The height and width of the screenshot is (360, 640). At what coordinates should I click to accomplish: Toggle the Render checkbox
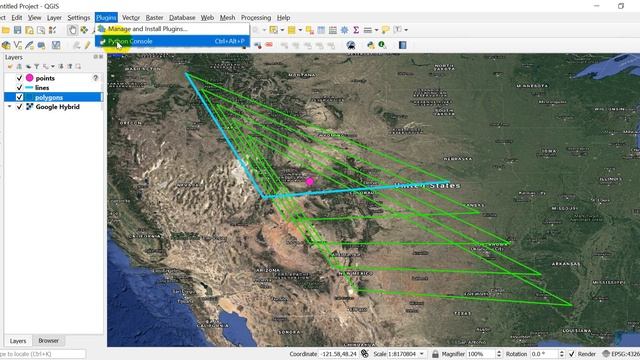pos(571,354)
